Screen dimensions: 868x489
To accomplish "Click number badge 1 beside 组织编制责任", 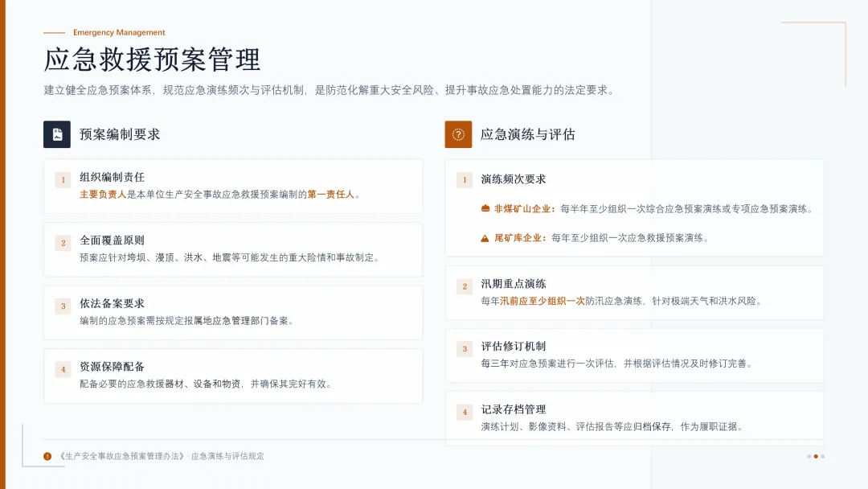I will tap(63, 180).
